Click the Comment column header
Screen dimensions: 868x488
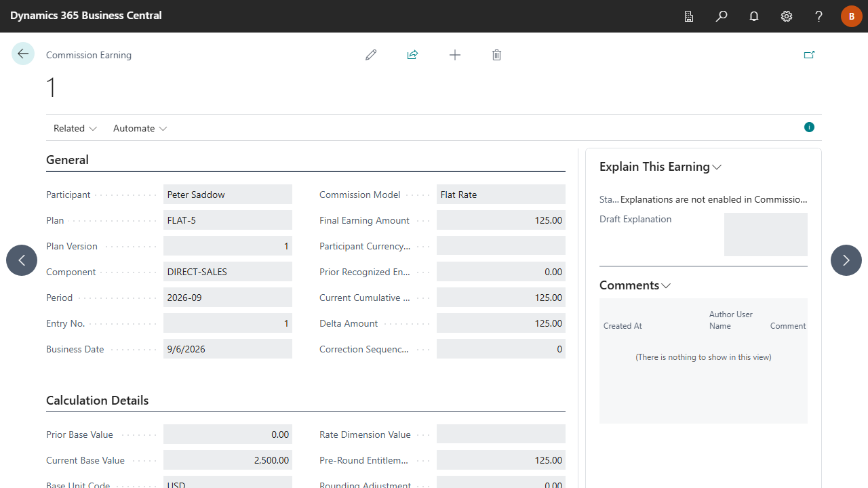(x=788, y=326)
